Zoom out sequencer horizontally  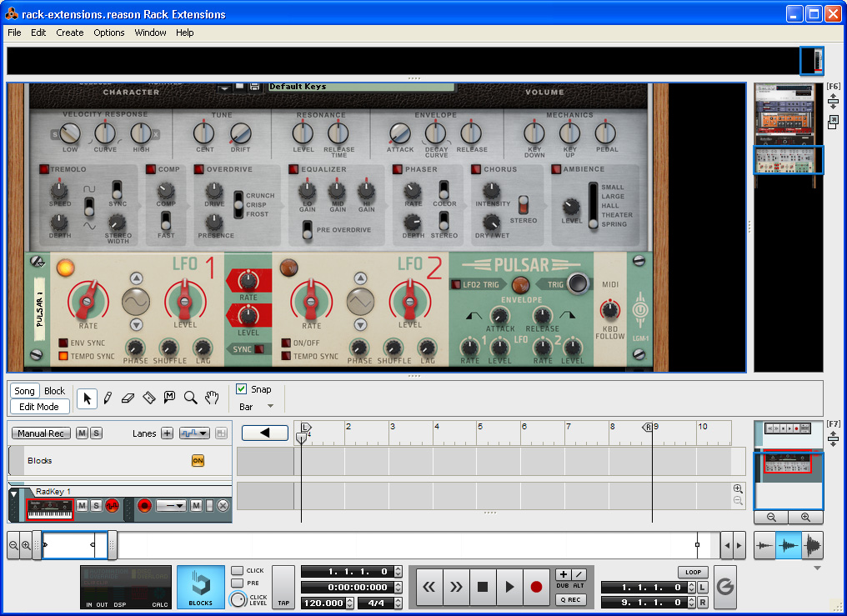(13, 545)
